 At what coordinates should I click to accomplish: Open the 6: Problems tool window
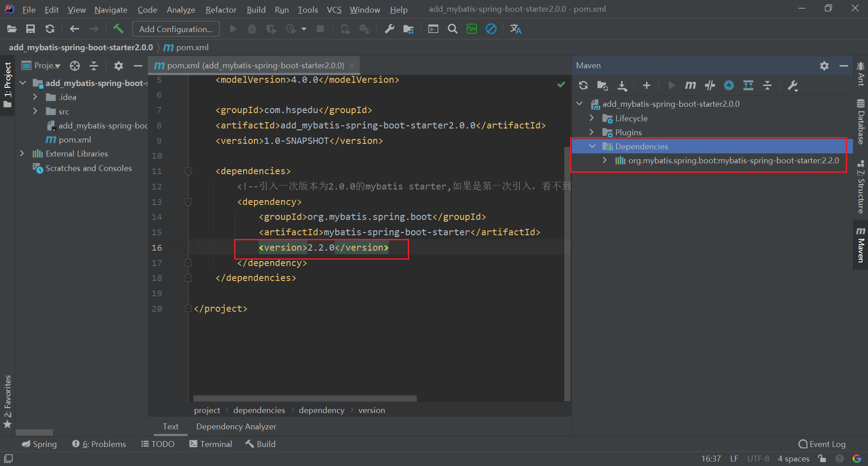pyautogui.click(x=99, y=444)
